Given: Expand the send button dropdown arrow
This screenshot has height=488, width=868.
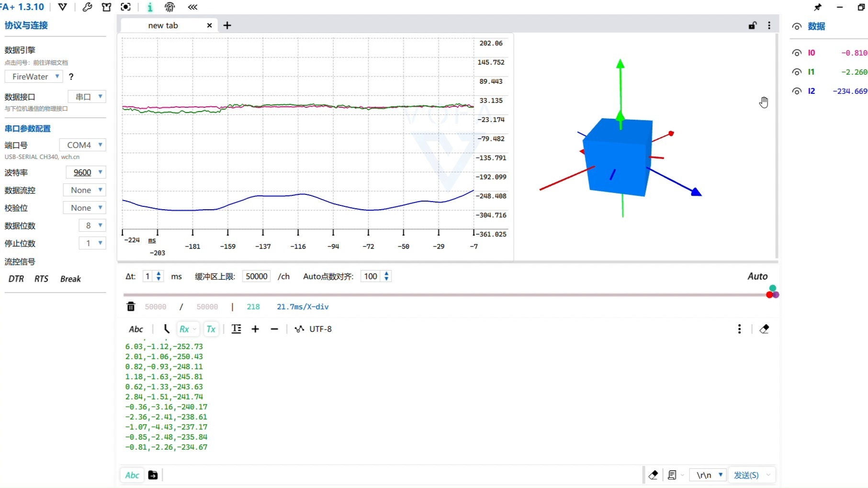Looking at the screenshot, I should pos(768,475).
